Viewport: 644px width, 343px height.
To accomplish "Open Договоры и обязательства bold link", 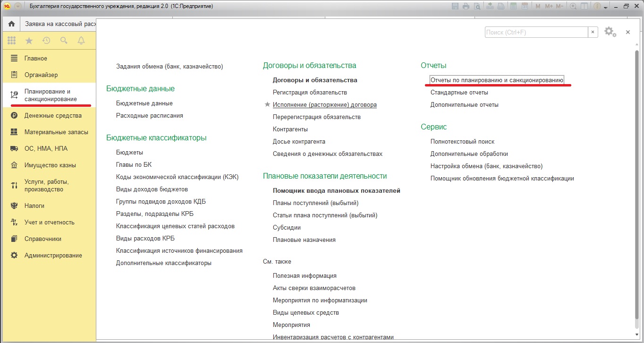I will tap(315, 80).
